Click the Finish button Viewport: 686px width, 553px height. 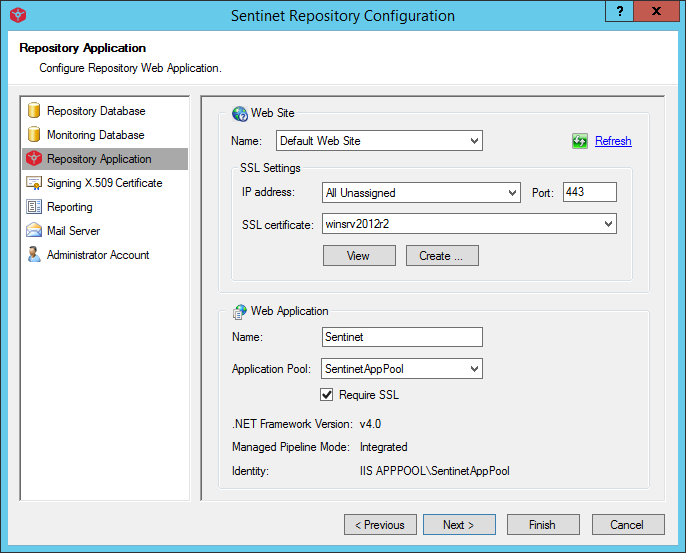click(543, 525)
